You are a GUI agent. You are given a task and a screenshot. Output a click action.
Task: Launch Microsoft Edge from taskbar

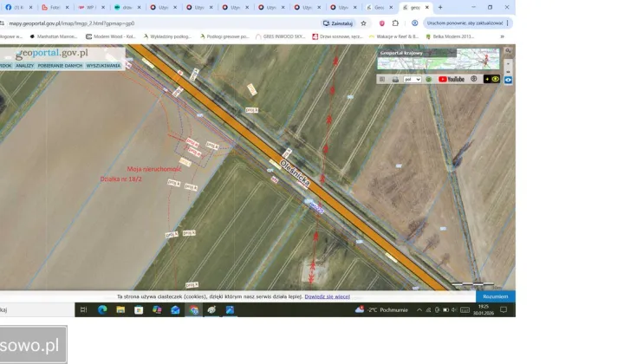pos(102,310)
